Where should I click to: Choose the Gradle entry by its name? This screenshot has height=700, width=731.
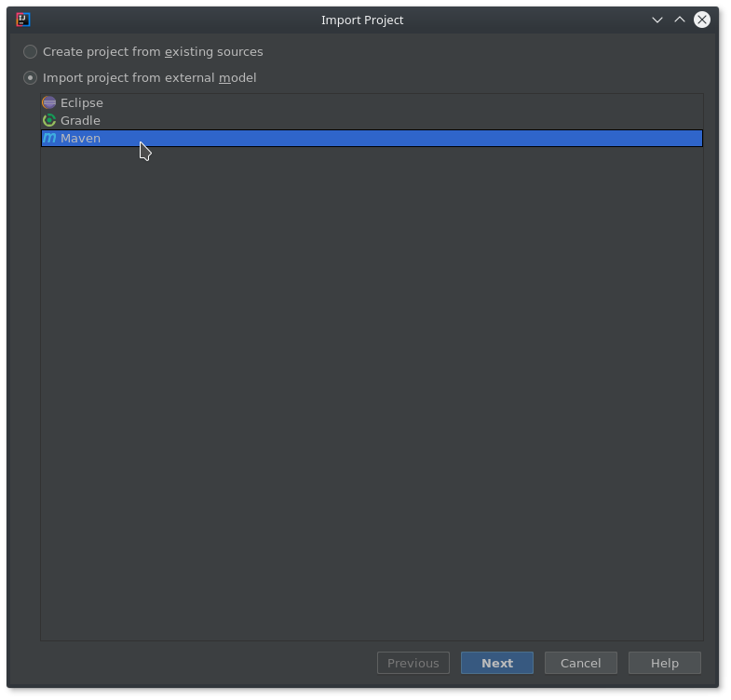pyautogui.click(x=80, y=120)
